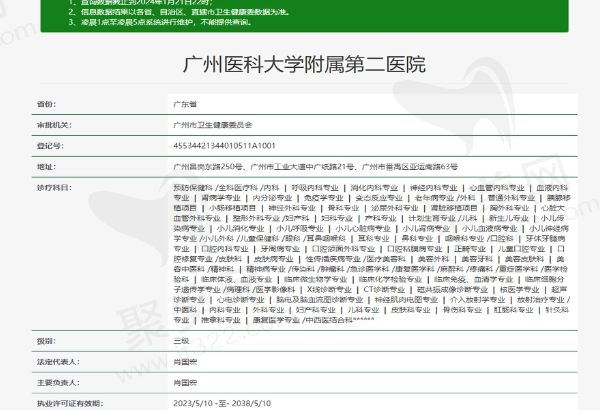Click the level value 三级
This screenshot has width=600, height=410.
coord(181,341)
